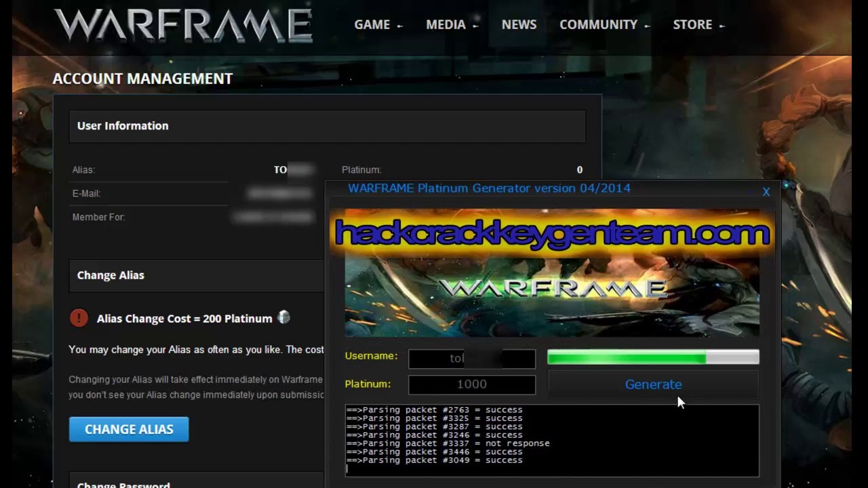The image size is (868, 488).
Task: Click the 'Platinum:' label in the generator
Action: coord(368,384)
